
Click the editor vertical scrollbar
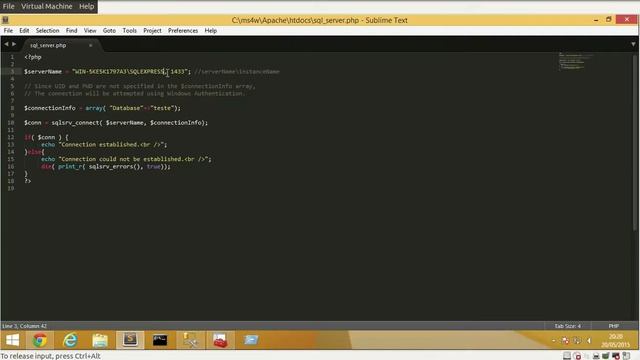click(635, 143)
